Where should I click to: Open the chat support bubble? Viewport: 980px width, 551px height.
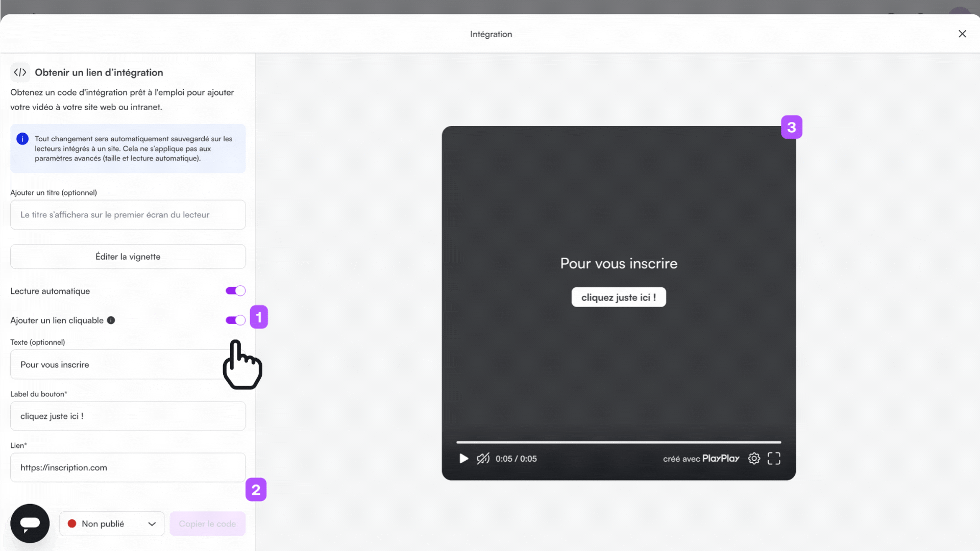[30, 523]
